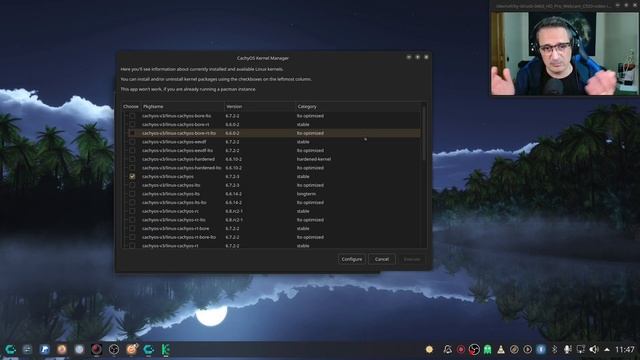This screenshot has height=360, width=640.
Task: Launch OBS Studio from taskbar pinned apps
Action: point(114,349)
